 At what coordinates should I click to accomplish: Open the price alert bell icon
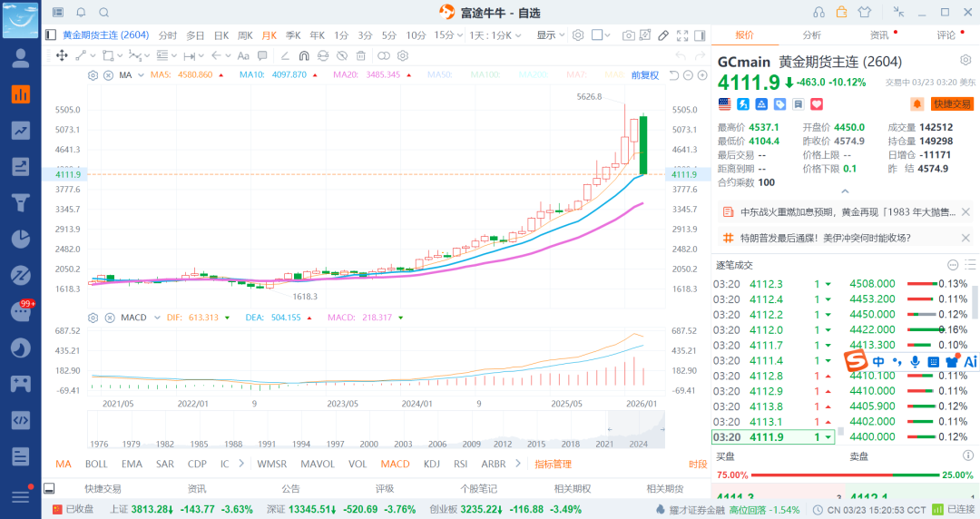pos(81,13)
